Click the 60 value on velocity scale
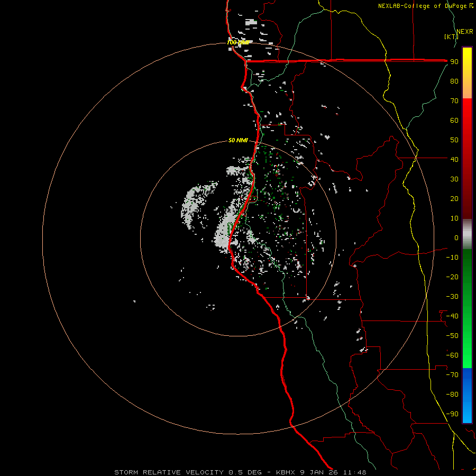The image size is (476, 476). point(454,120)
